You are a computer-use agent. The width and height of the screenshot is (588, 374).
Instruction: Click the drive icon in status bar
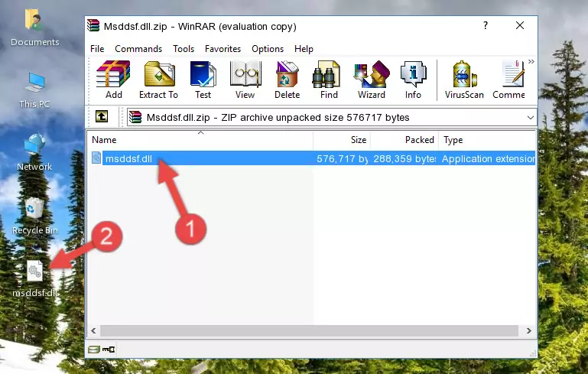[94, 350]
